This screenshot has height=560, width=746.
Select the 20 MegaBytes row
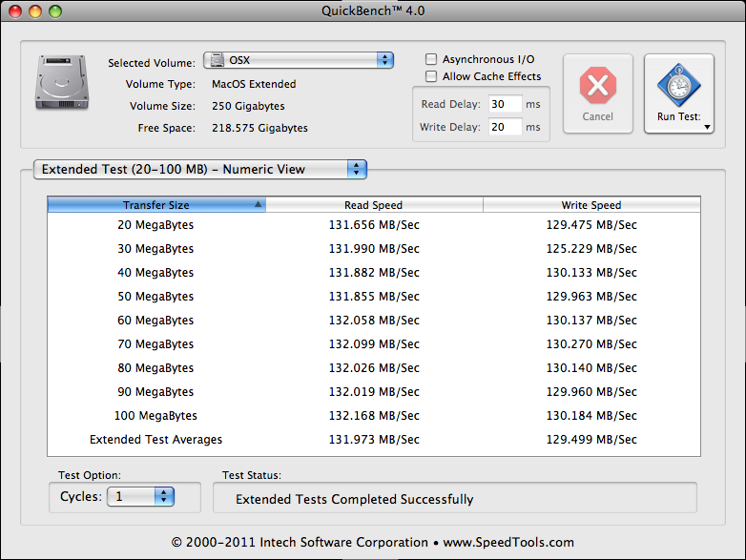coord(374,224)
